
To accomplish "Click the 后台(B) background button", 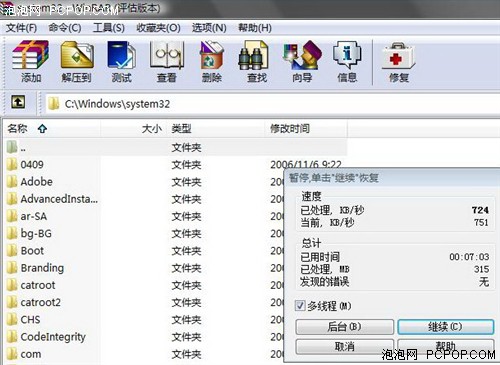I will 345,327.
